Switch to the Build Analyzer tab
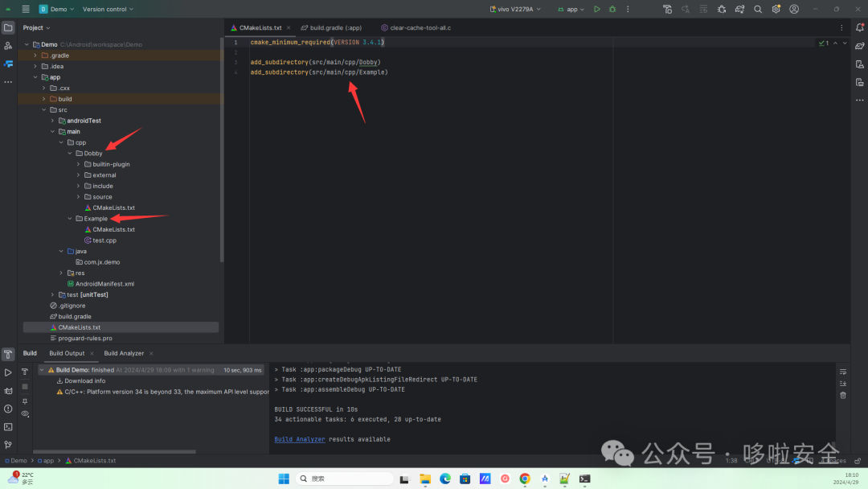 coord(124,352)
